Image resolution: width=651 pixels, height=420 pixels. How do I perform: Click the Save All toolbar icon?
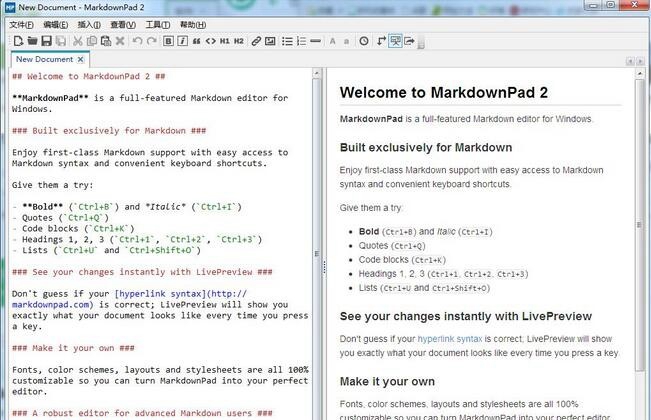pos(61,41)
